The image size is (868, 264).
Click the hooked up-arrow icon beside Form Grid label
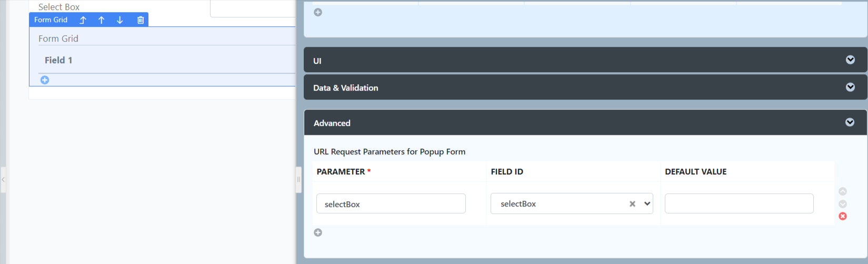(x=83, y=20)
